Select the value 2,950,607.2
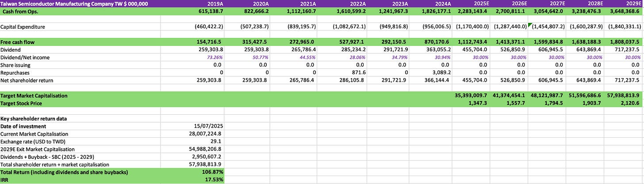The image size is (644, 184). click(x=208, y=157)
